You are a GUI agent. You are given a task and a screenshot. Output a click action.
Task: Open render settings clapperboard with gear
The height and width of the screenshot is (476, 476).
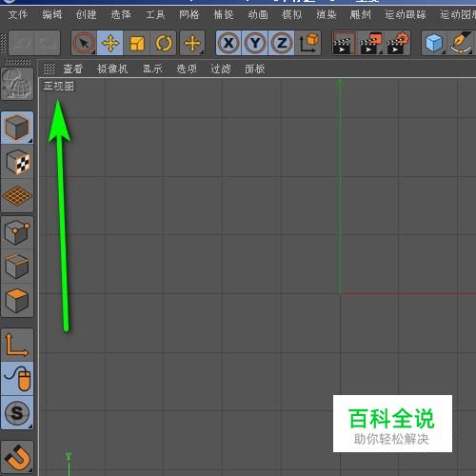point(398,43)
